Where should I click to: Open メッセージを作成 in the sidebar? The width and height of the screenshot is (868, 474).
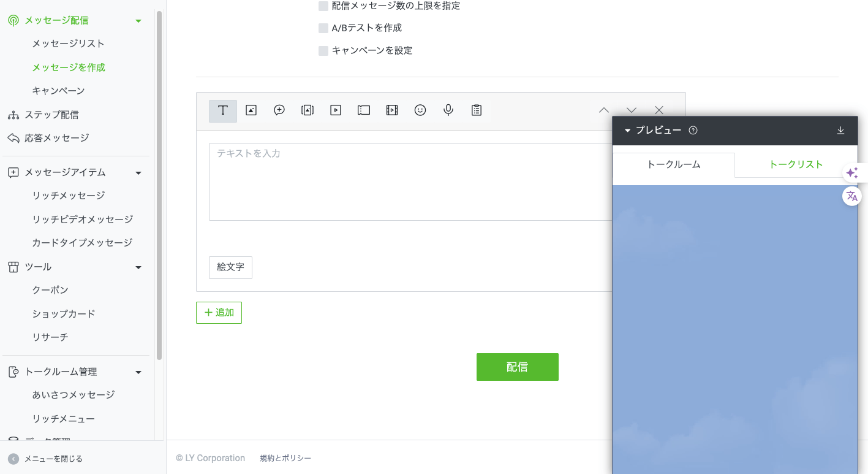69,67
